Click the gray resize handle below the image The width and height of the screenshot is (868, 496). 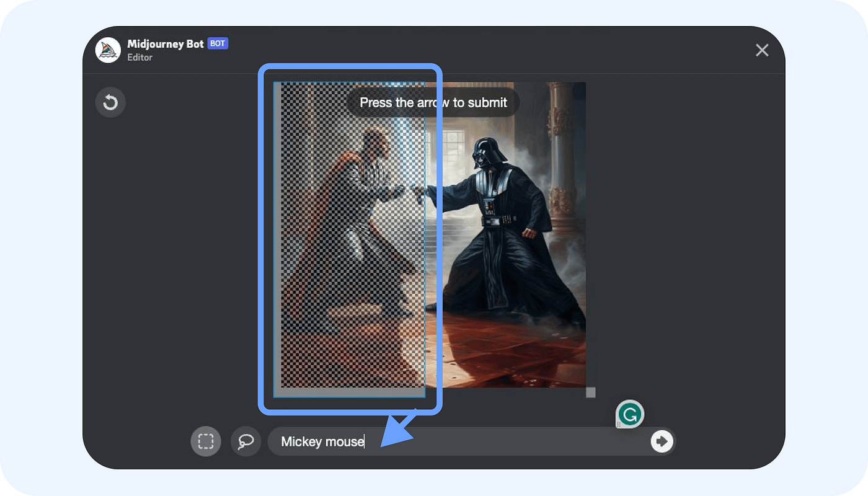point(591,392)
